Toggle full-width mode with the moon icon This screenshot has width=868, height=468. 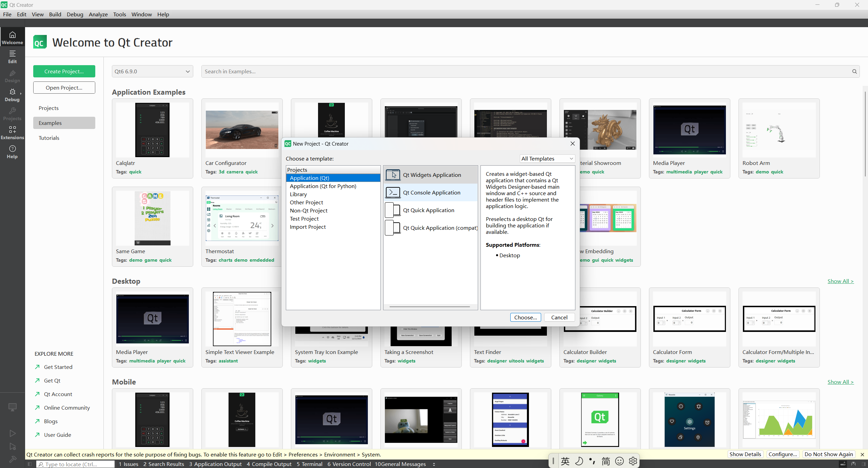(x=579, y=461)
